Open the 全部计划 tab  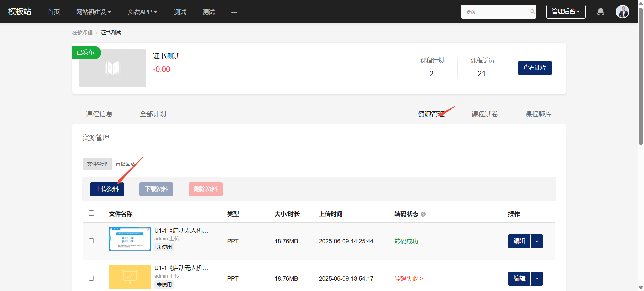pyautogui.click(x=153, y=114)
